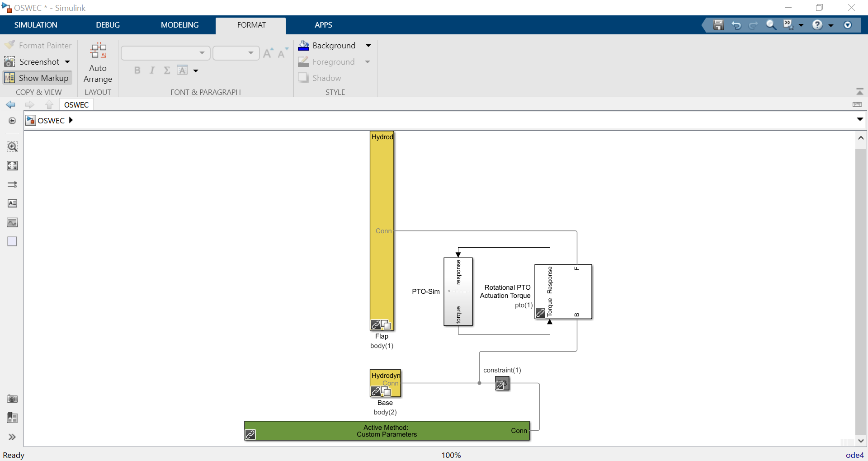
Task: Click the Save icon in quick access toolbar
Action: [718, 25]
